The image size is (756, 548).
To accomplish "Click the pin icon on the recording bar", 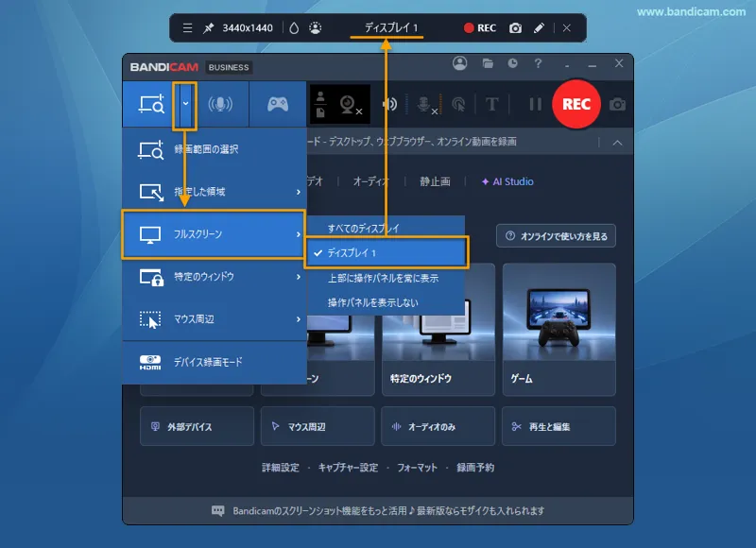I will point(208,28).
